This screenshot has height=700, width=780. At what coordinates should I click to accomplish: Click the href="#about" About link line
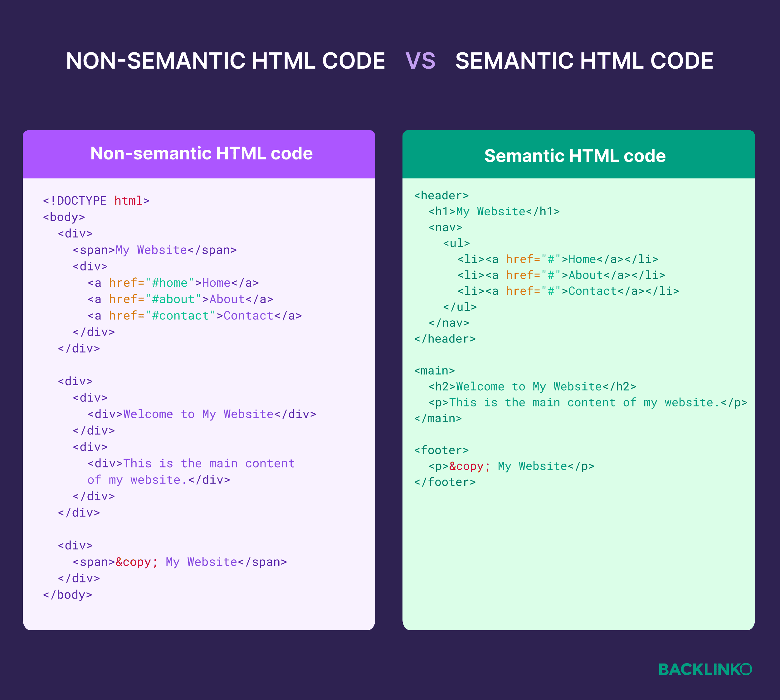[180, 299]
